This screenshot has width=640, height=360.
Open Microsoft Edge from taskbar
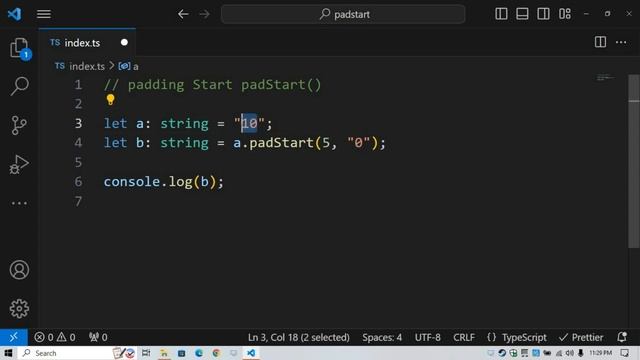pyautogui.click(x=199, y=353)
